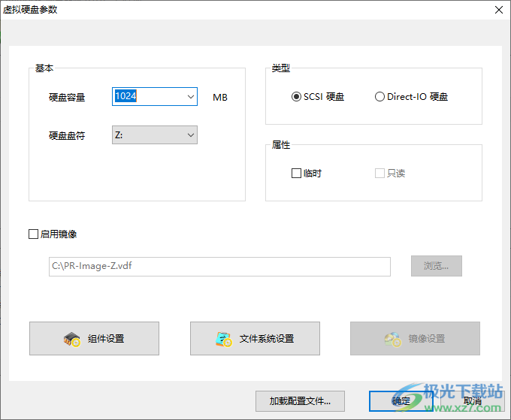Enable the 临时 checkbox
Screen dimensions: 511x420
point(296,173)
